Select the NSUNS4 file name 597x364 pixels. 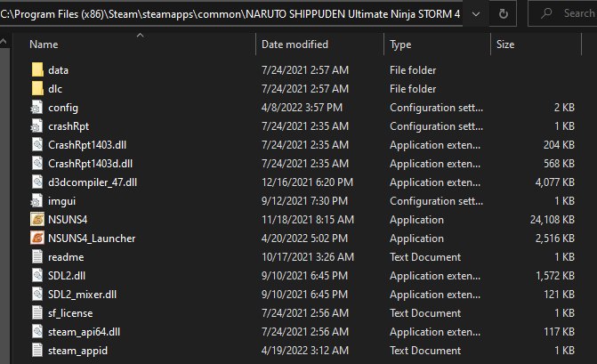click(68, 219)
